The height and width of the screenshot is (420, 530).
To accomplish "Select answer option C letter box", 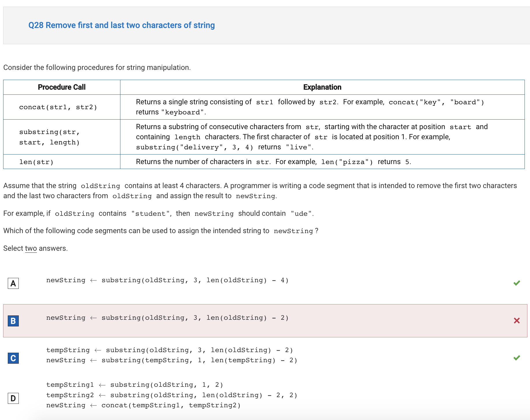I will tap(13, 358).
